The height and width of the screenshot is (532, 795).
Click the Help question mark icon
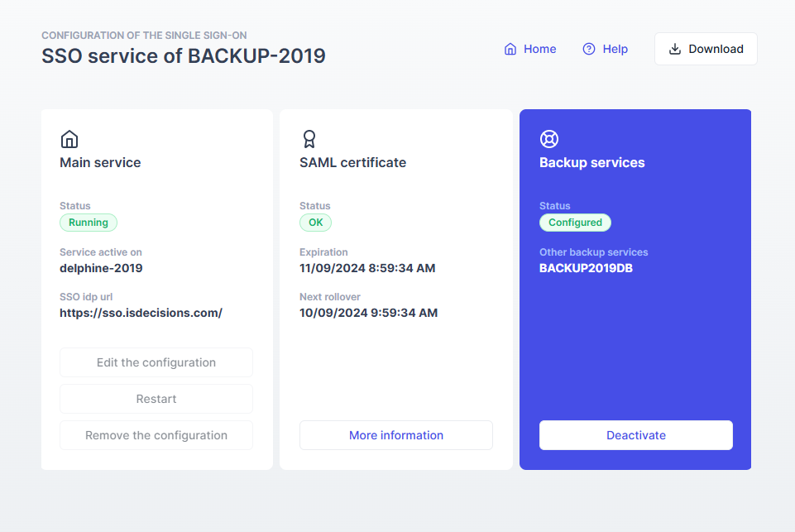coord(589,50)
